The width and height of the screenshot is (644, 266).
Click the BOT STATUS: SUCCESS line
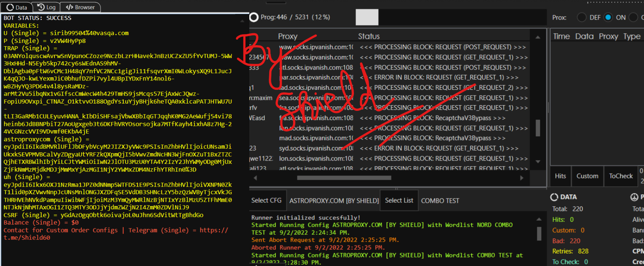38,18
